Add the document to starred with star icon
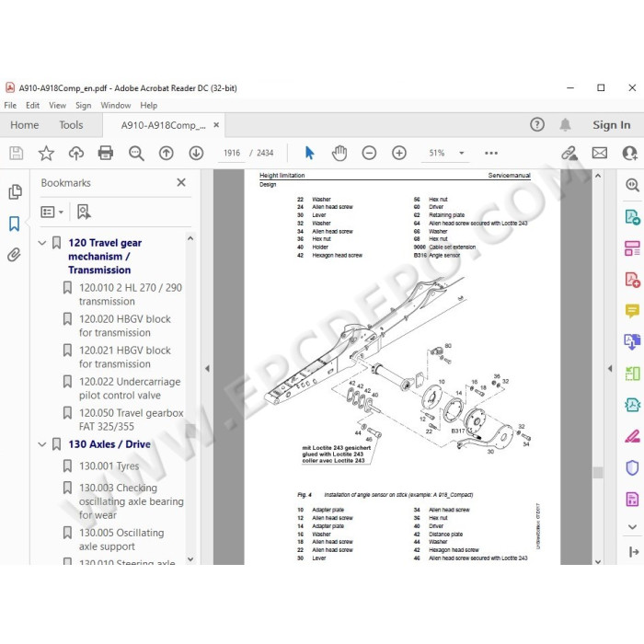Image resolution: width=644 pixels, height=644 pixels. click(46, 154)
